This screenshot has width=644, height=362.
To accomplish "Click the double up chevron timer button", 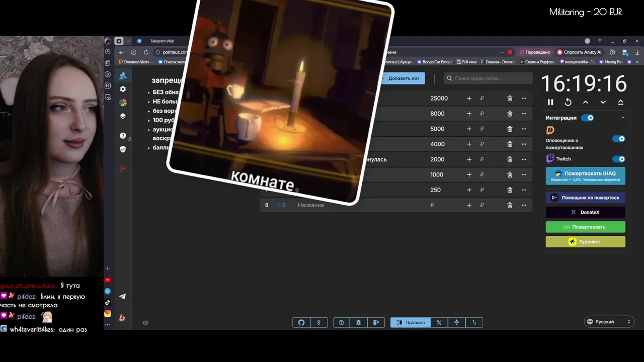I will pos(620,102).
